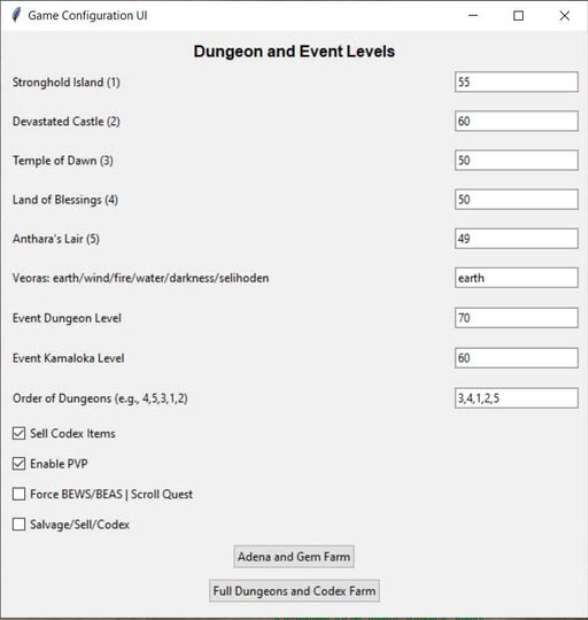The height and width of the screenshot is (620, 588).
Task: Edit the Land of Blessings level field
Action: pos(516,199)
